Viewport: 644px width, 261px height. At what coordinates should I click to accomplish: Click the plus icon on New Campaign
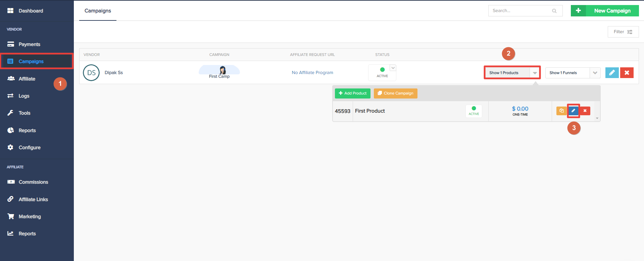tap(578, 11)
